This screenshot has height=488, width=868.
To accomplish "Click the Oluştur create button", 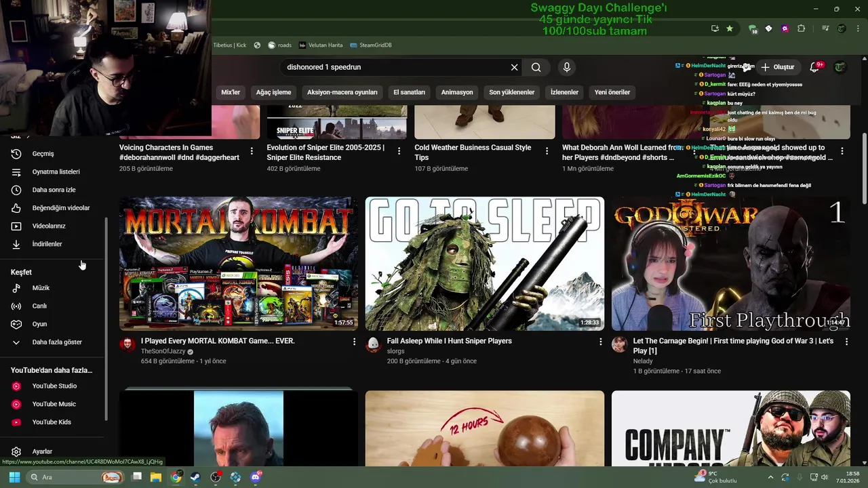I will click(x=778, y=67).
